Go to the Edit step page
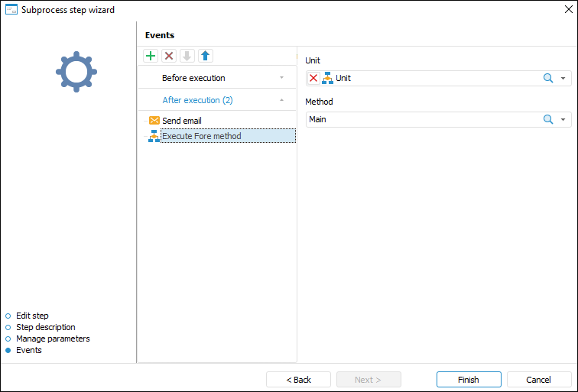The height and width of the screenshot is (392, 578). [x=32, y=316]
